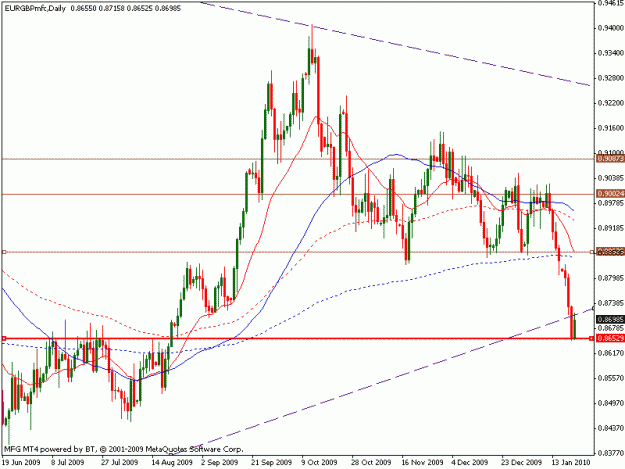This screenshot has width=625, height=469.
Task: Click the 0.84970 price axis label
Action: (x=611, y=403)
